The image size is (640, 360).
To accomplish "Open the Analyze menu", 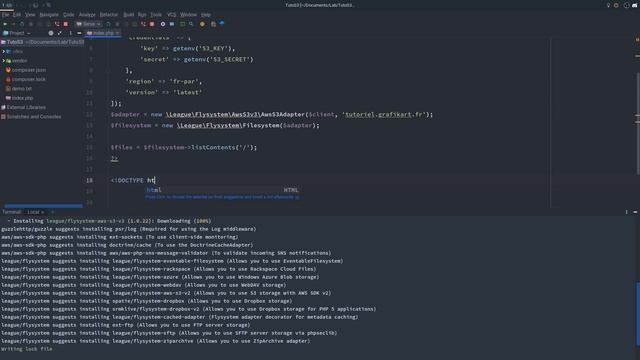I will click(x=87, y=15).
